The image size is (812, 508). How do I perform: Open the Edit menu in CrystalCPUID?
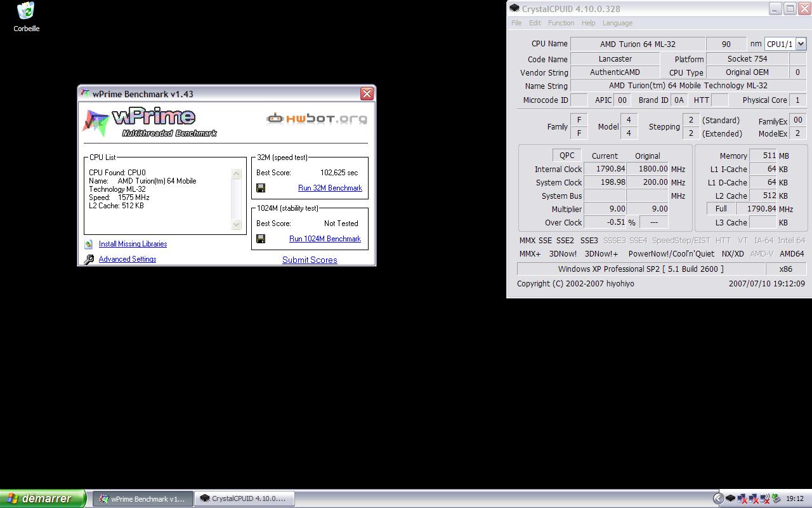(x=535, y=23)
